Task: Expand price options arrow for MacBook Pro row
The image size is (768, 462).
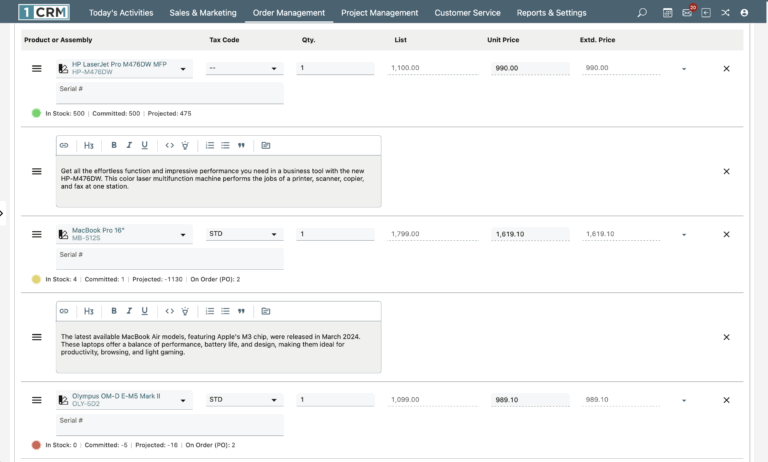Action: pyautogui.click(x=684, y=235)
